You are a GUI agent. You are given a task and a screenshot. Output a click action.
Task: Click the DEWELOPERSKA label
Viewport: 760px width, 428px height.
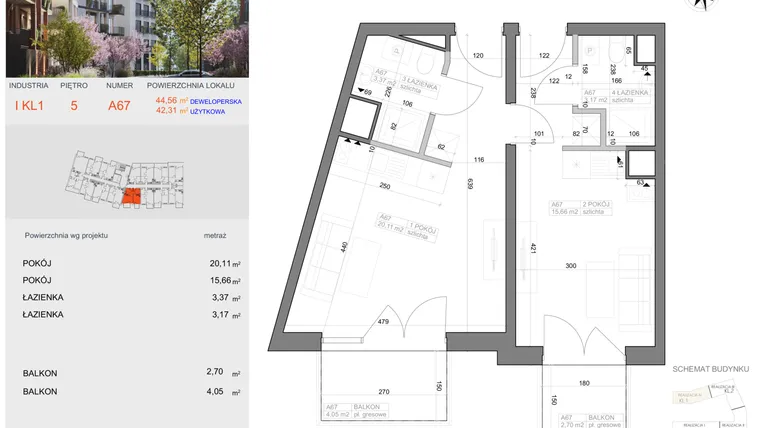pos(216,102)
